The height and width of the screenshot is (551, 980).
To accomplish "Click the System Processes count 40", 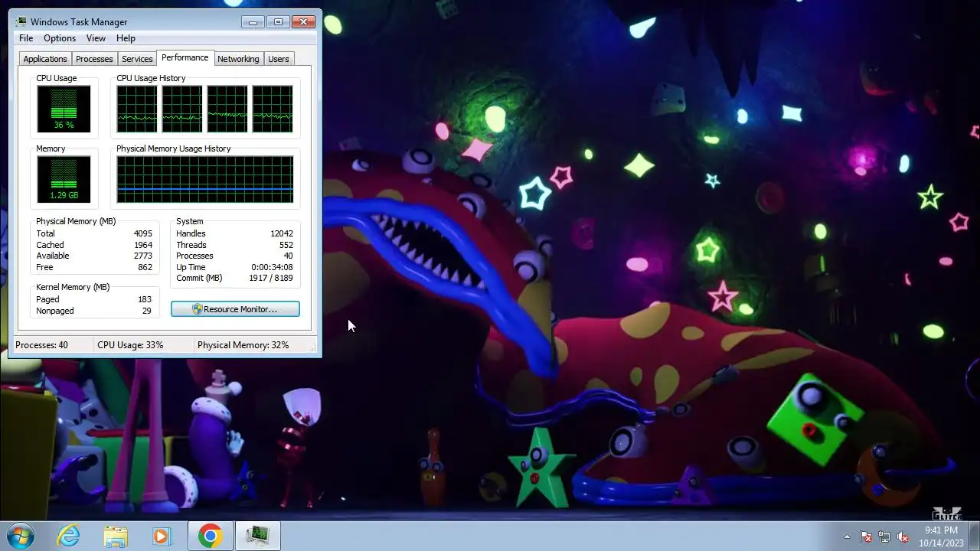I will pos(288,256).
